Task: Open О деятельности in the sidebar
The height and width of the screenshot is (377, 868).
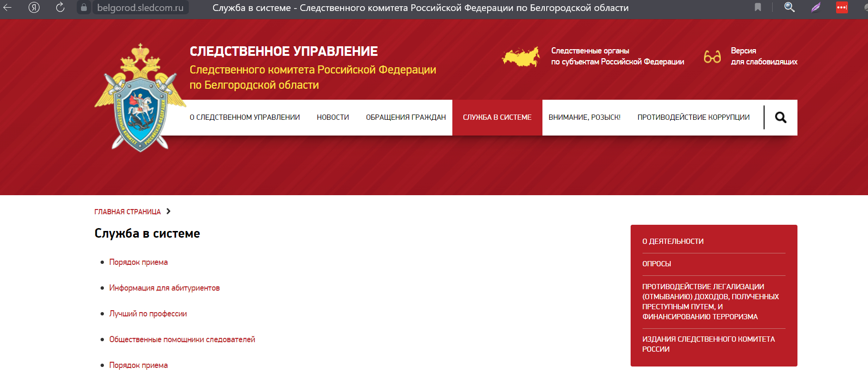Action: click(673, 241)
